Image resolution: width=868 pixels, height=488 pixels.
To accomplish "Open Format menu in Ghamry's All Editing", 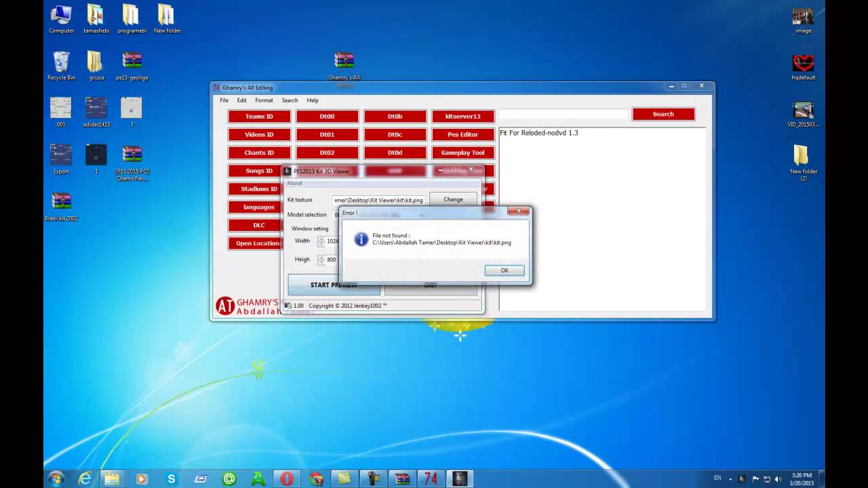I will point(264,100).
